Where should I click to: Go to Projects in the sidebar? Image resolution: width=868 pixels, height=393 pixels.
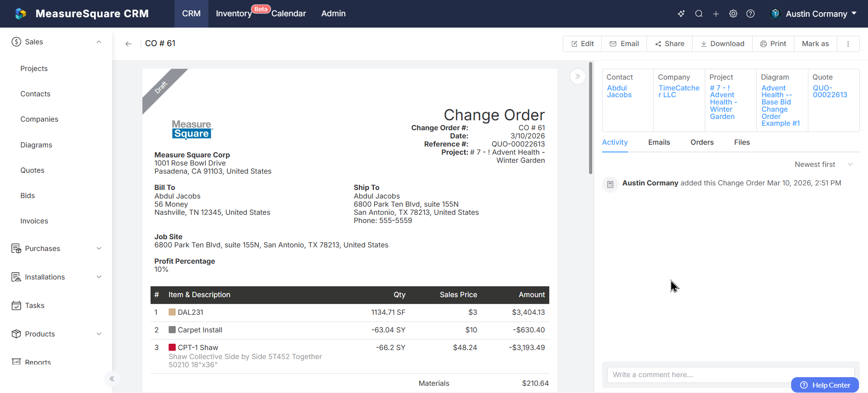click(x=34, y=69)
